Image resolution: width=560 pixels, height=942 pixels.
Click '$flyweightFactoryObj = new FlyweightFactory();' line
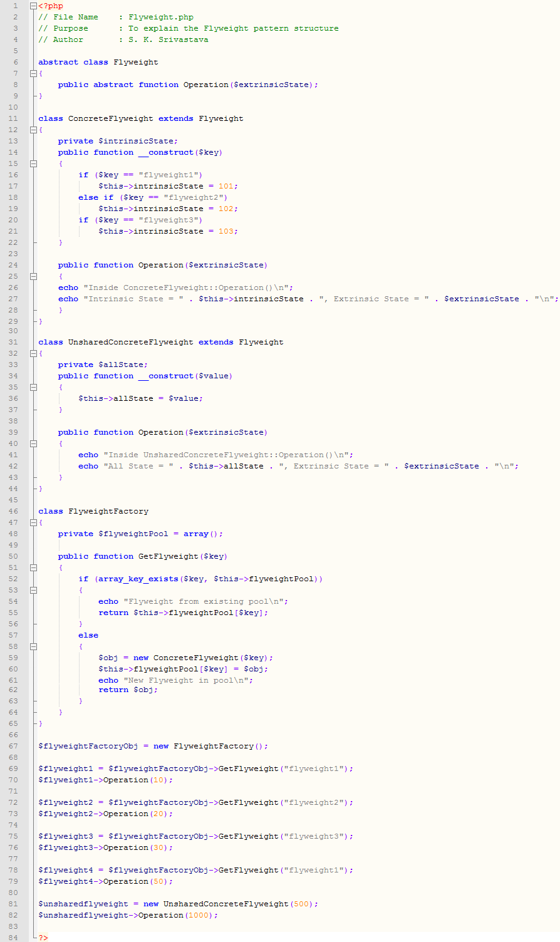[153, 746]
